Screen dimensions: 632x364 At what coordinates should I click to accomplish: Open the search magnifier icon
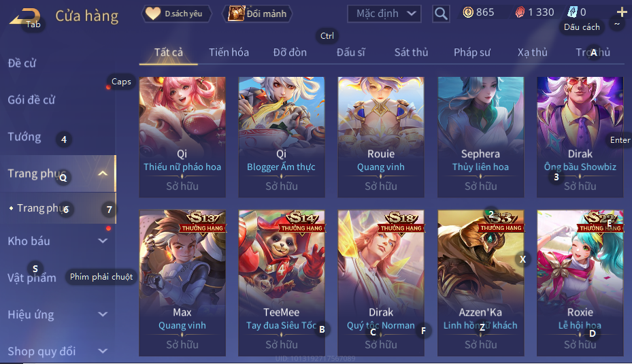(441, 14)
